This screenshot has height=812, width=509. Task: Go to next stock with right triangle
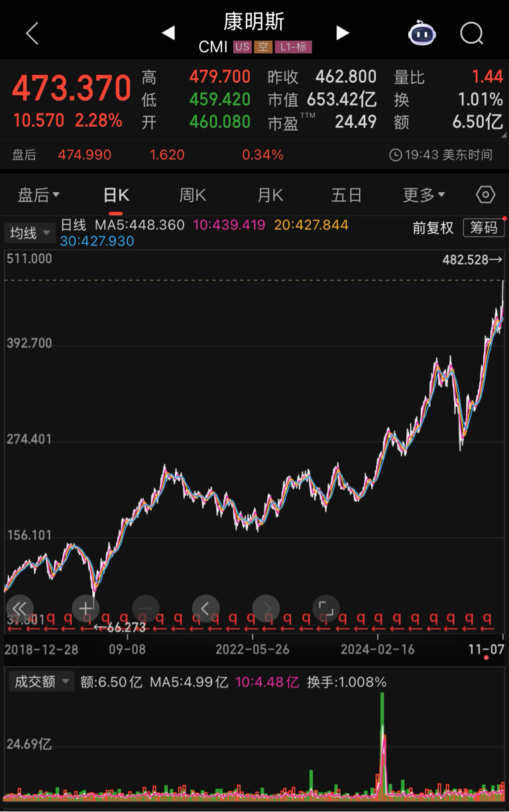click(x=343, y=32)
